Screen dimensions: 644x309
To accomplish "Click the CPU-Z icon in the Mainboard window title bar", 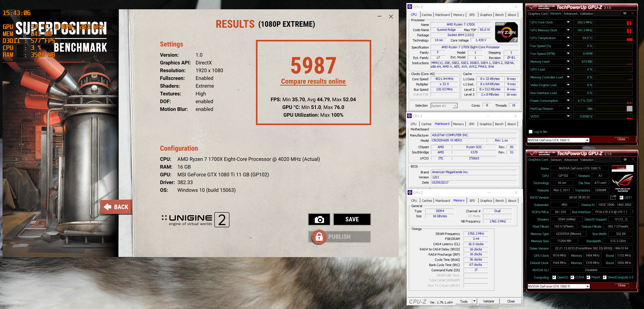I will 409,116.
